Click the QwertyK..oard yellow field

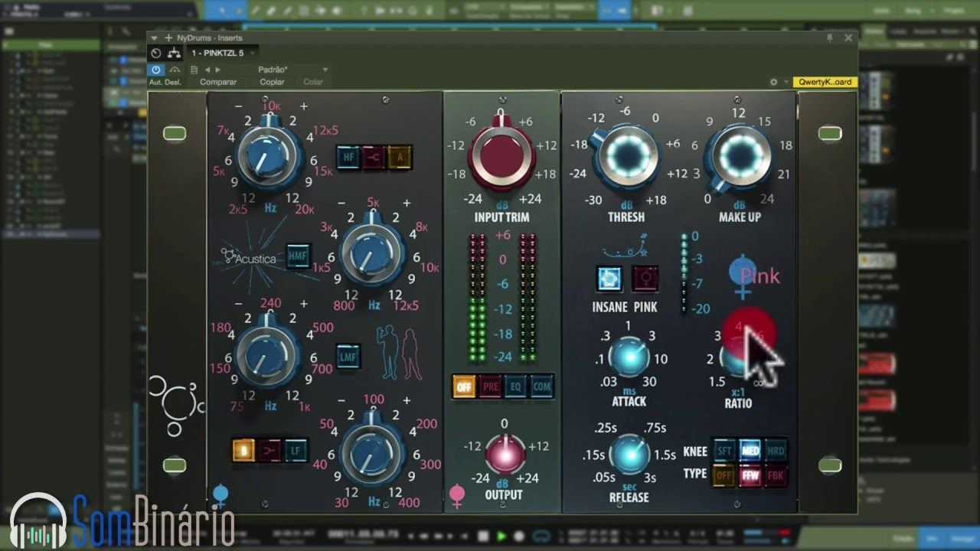(825, 82)
